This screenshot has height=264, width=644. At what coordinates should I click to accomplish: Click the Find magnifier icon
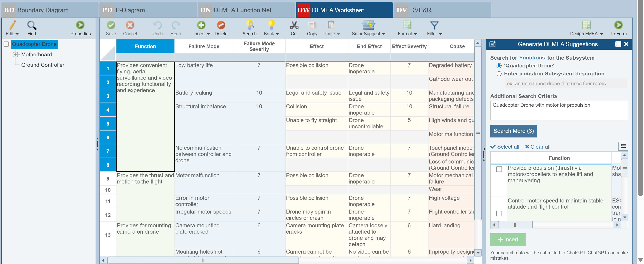click(x=32, y=25)
